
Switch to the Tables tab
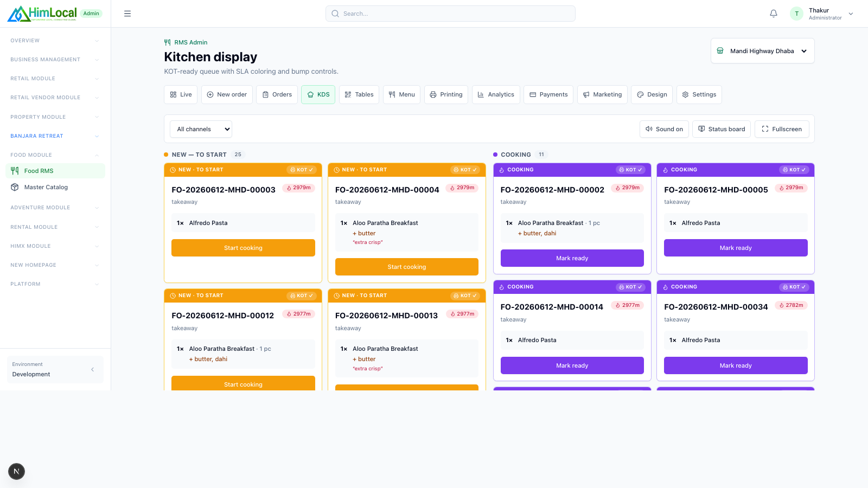coord(359,94)
